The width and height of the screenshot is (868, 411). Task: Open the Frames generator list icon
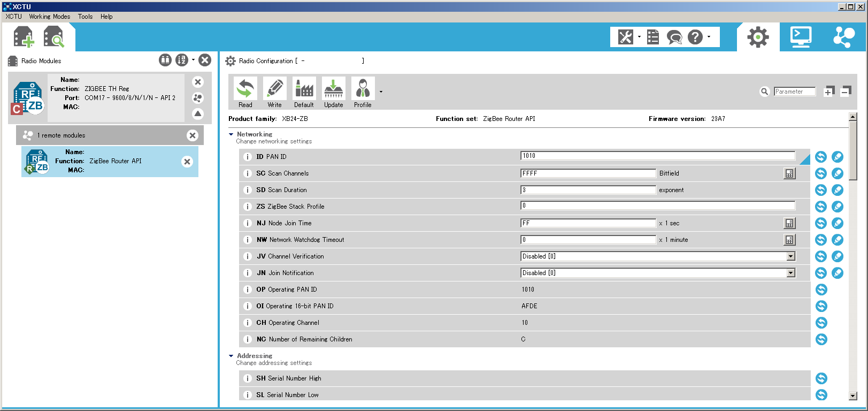[653, 37]
